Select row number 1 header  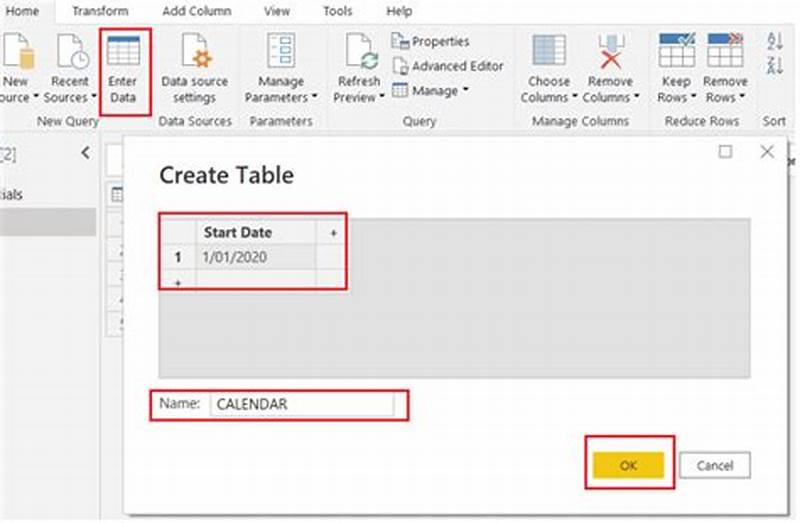[178, 257]
